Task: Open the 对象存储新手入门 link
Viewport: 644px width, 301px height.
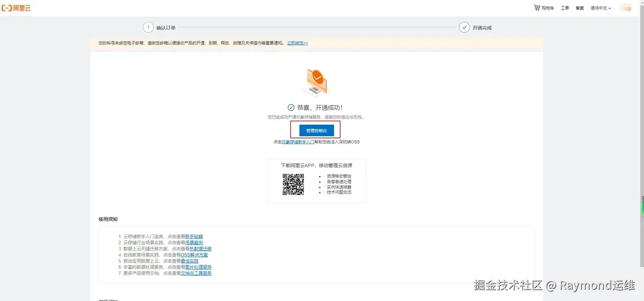Action: 298,142
